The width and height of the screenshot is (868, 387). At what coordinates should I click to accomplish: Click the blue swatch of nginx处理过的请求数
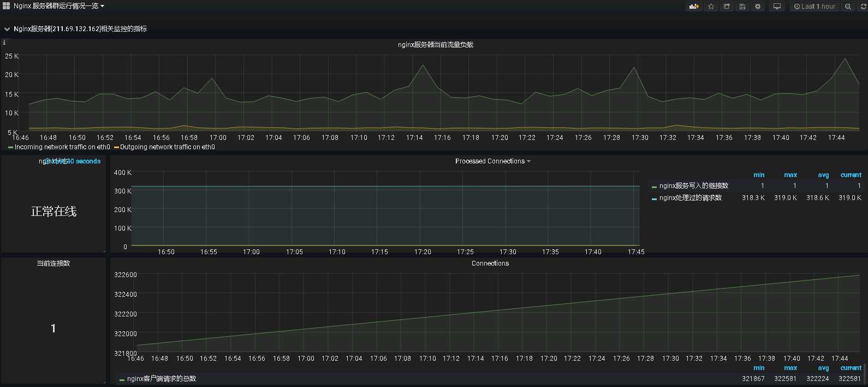[x=654, y=199]
